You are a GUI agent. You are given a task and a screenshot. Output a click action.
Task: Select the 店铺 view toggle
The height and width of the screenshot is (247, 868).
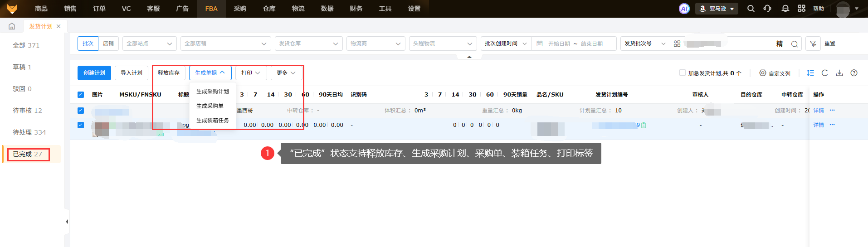[x=108, y=44]
